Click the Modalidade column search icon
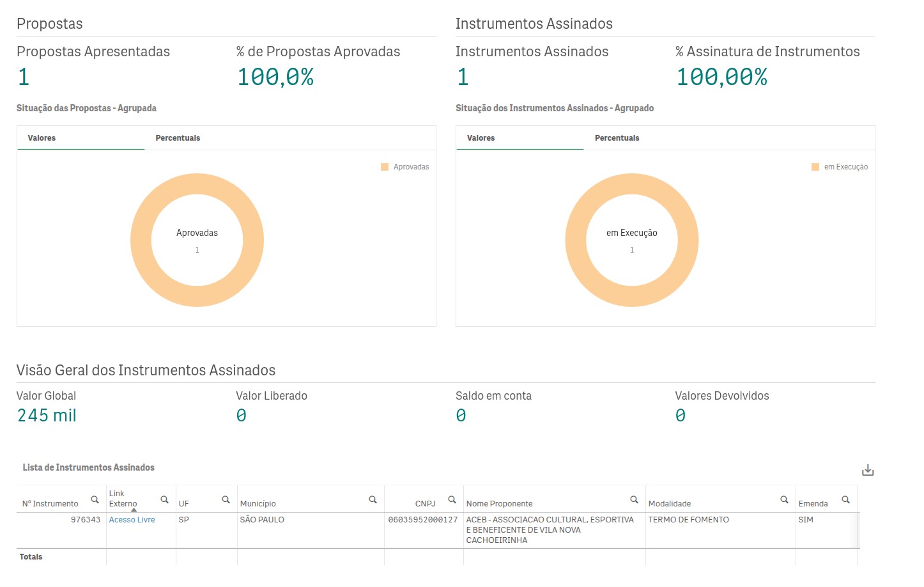The width and height of the screenshot is (924, 587). pyautogui.click(x=784, y=499)
